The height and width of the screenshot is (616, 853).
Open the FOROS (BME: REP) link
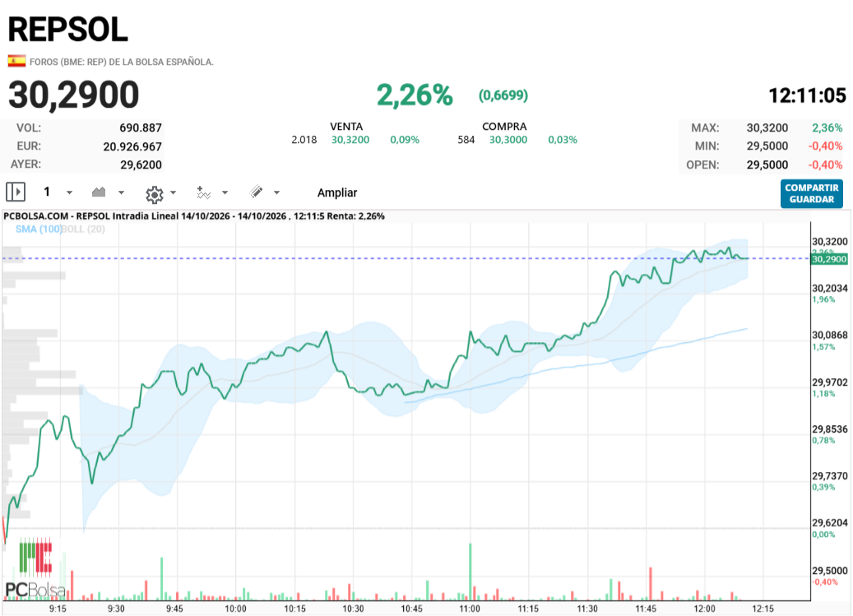[121, 62]
